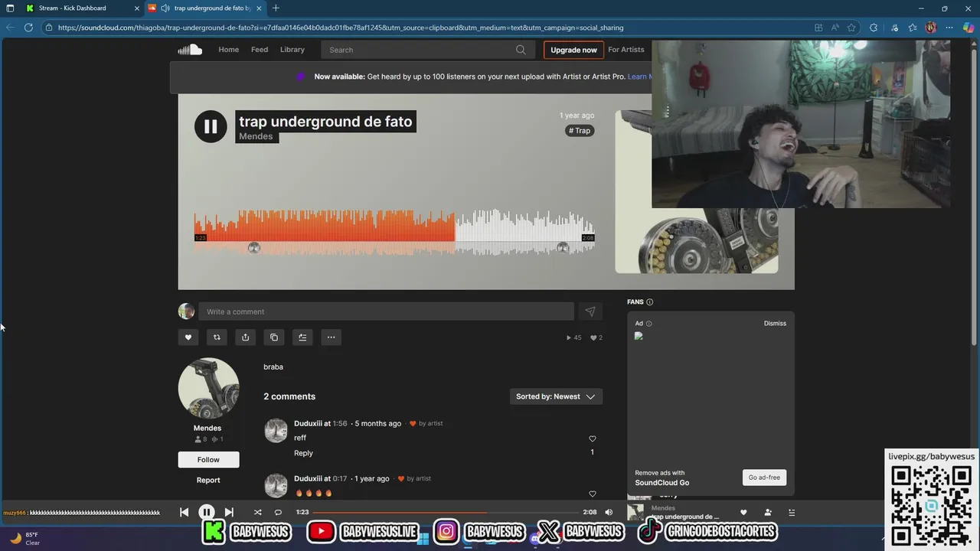980x551 pixels.
Task: Like the 'reff' comment heart
Action: (x=592, y=439)
